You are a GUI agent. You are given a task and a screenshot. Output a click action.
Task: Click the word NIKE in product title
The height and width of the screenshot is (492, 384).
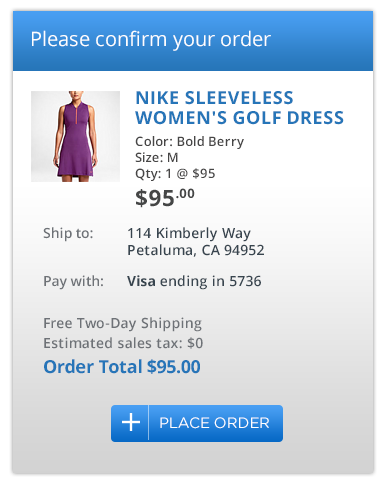click(157, 98)
